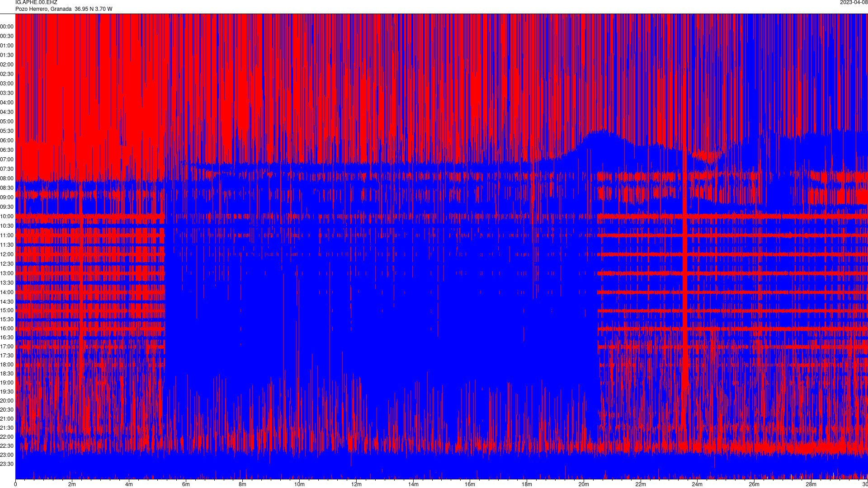
Task: Select the 6m minute axis tick
Action: tap(186, 484)
